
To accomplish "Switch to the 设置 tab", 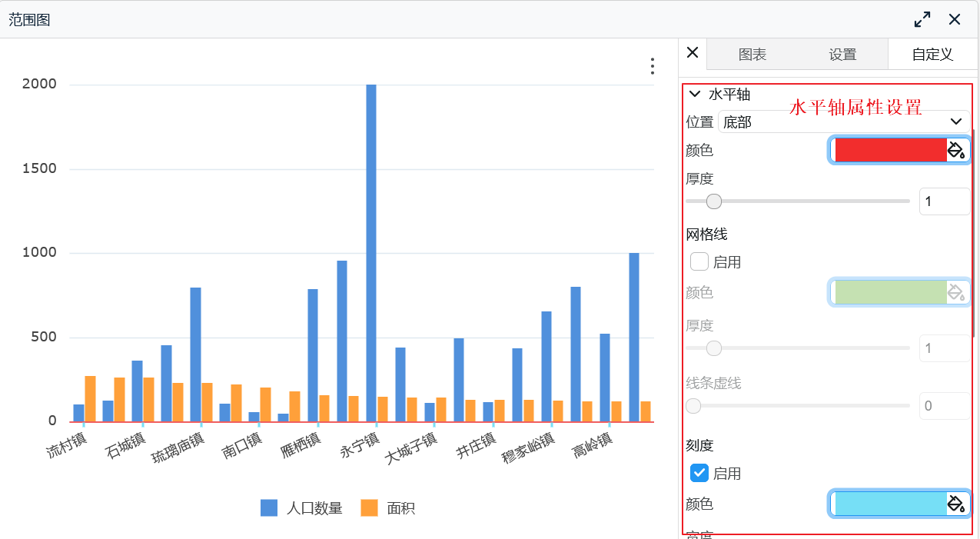I will (x=842, y=54).
